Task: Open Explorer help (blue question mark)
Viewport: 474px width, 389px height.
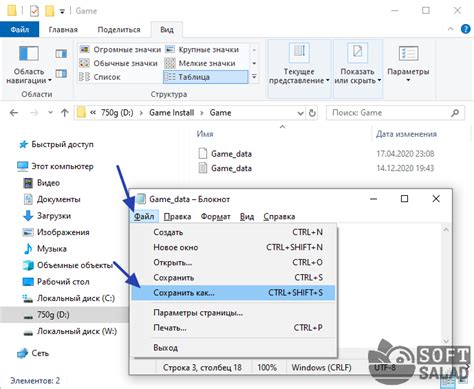Action: [466, 29]
